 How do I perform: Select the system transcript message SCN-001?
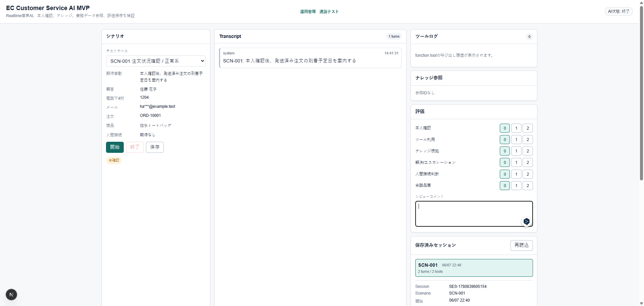[x=310, y=58]
